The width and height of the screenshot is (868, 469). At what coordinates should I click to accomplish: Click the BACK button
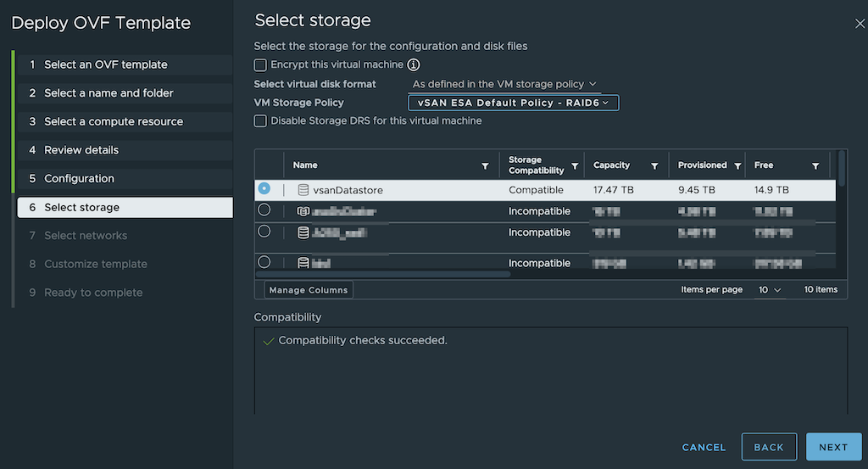[x=769, y=447]
